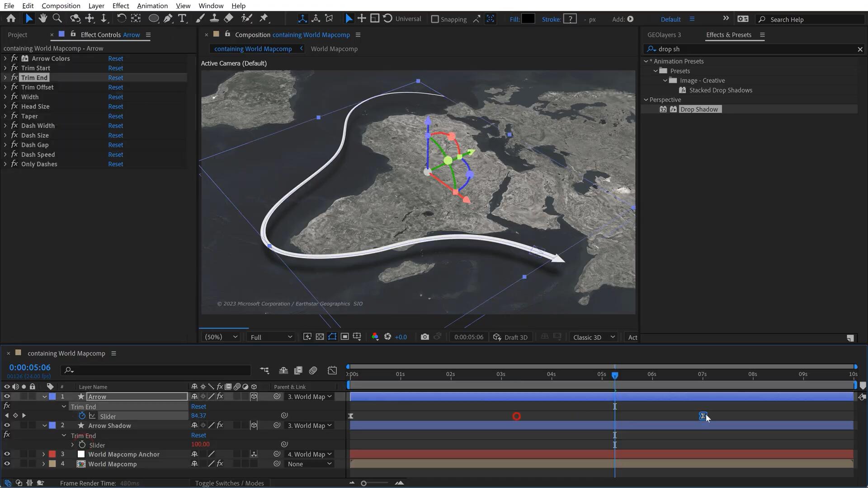868x488 pixels.
Task: Expand the Arrow Colors effect
Action: tap(5, 58)
